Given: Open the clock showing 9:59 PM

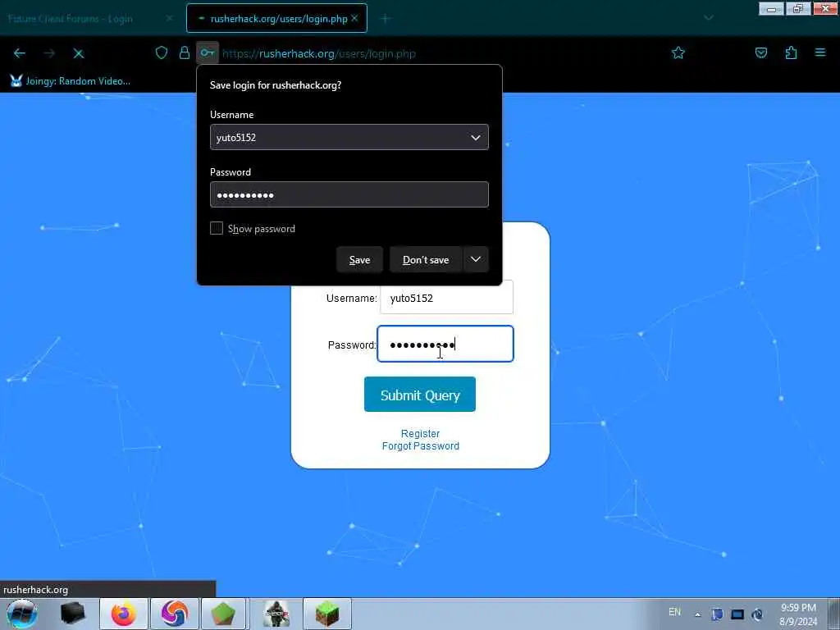Looking at the screenshot, I should coord(798,614).
